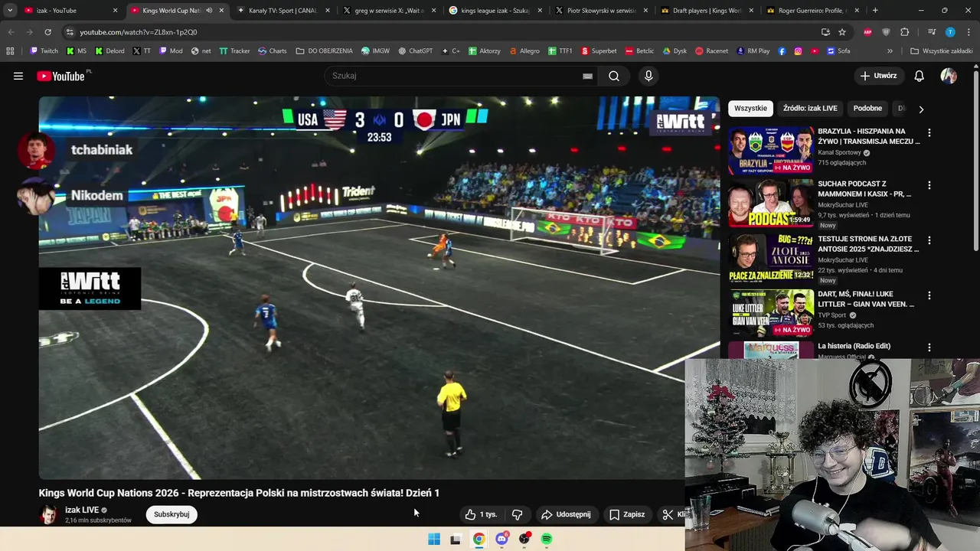
Task: Open the Suchar Podcast video thumbnail
Action: 771,204
